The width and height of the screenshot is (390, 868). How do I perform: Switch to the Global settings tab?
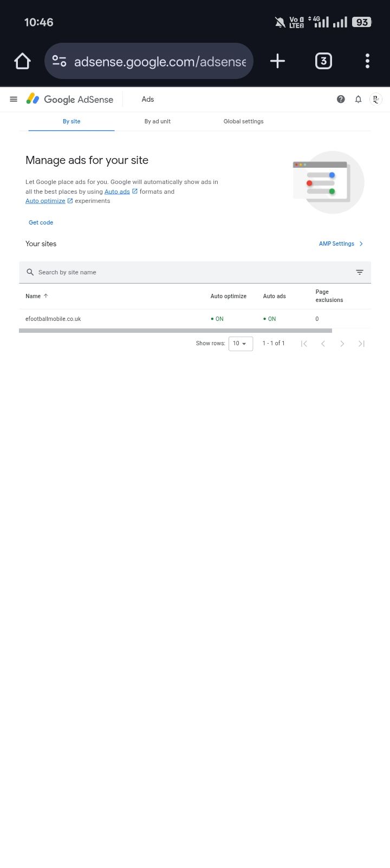pyautogui.click(x=243, y=122)
